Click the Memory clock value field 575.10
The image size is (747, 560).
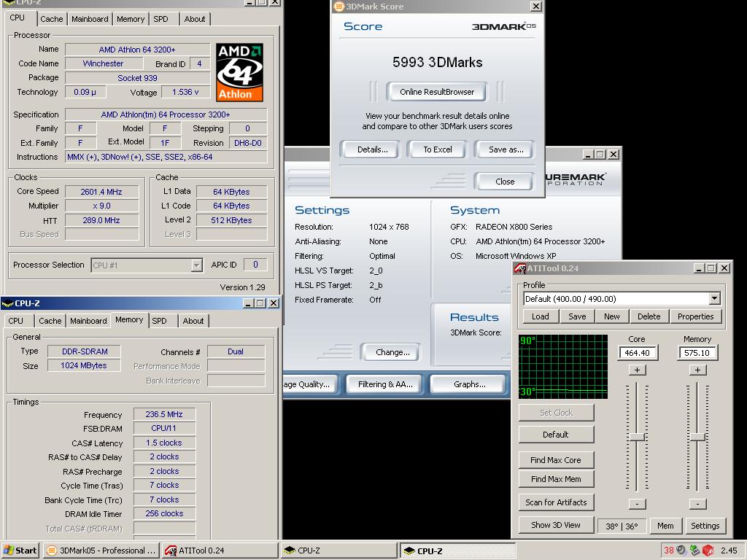click(697, 353)
